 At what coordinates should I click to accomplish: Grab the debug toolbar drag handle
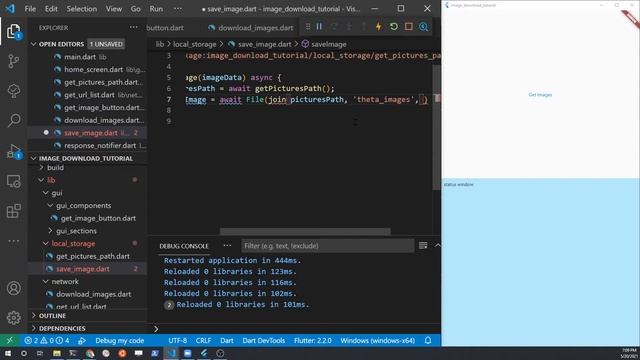(308, 27)
